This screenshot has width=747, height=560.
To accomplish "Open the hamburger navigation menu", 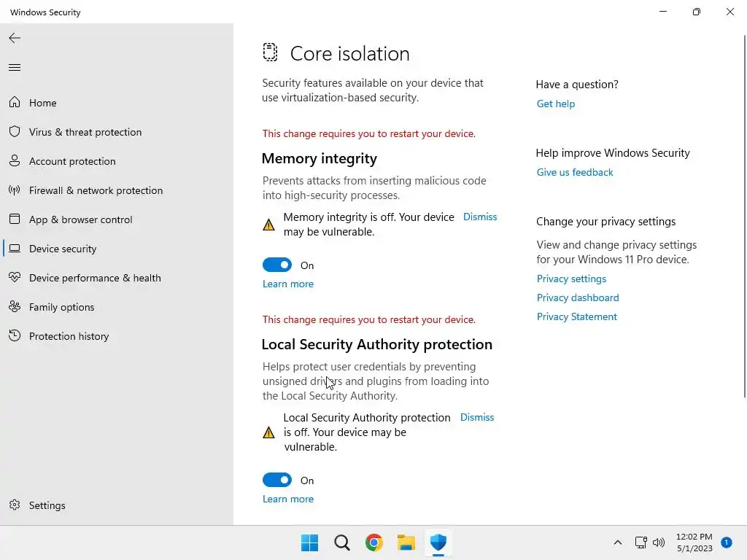I will pyautogui.click(x=15, y=68).
